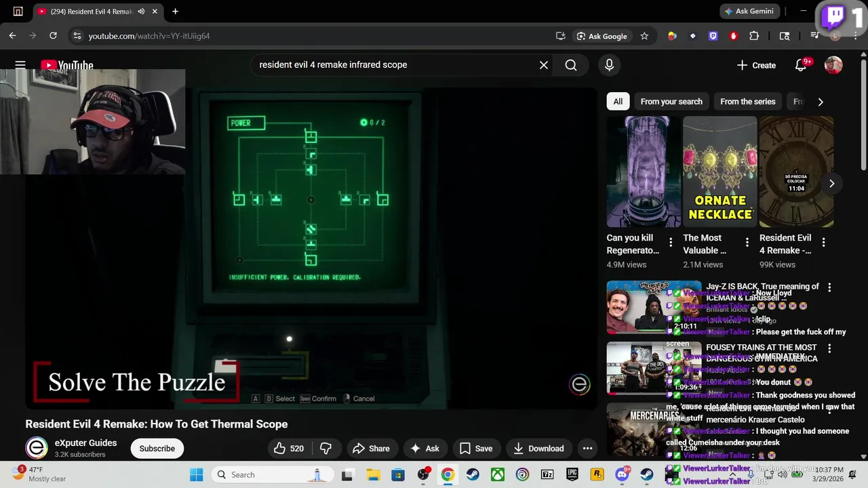
Task: Open the YouTube account avatar menu
Action: click(833, 65)
